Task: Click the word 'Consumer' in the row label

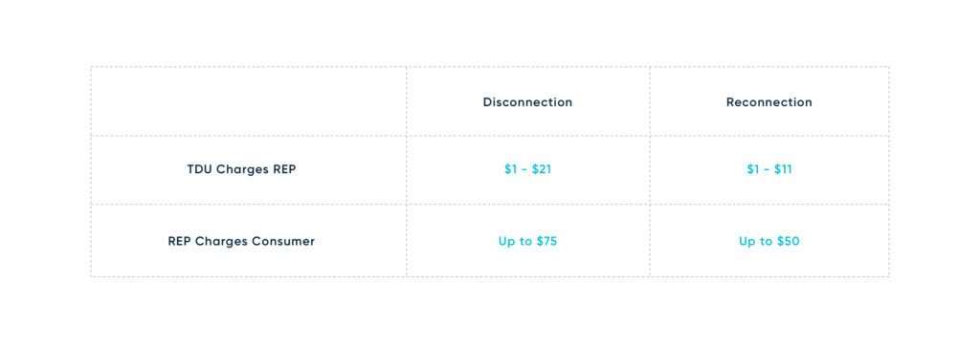Action: (x=285, y=241)
